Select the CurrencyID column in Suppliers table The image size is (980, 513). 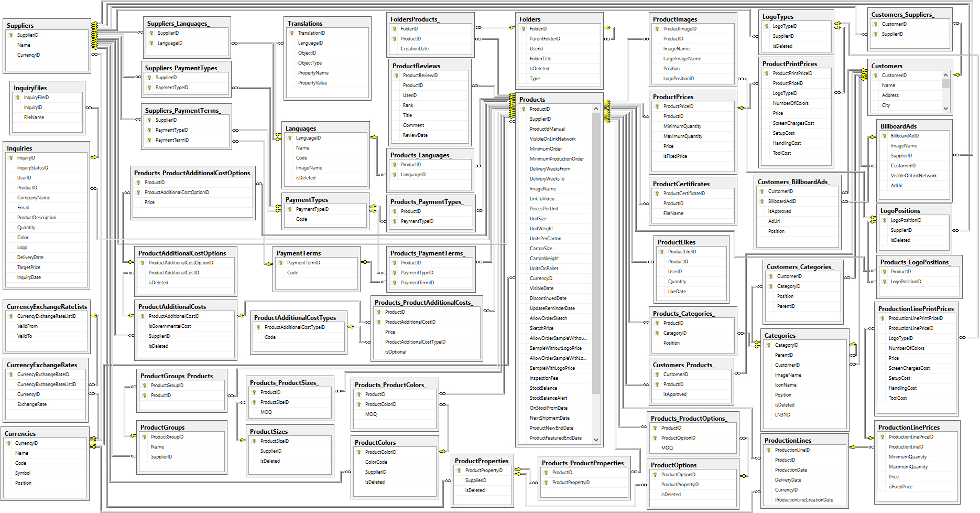(x=47, y=55)
